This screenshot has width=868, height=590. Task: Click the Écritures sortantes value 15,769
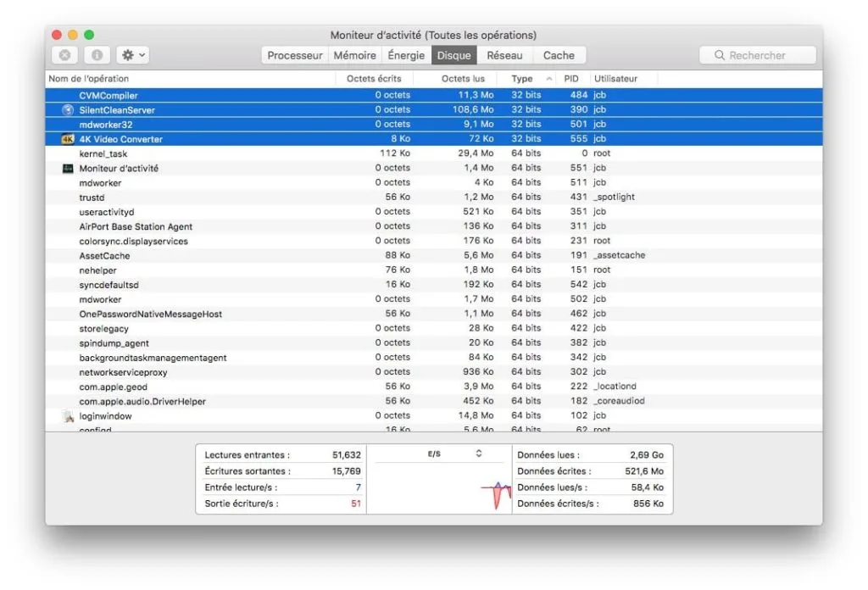pyautogui.click(x=347, y=471)
